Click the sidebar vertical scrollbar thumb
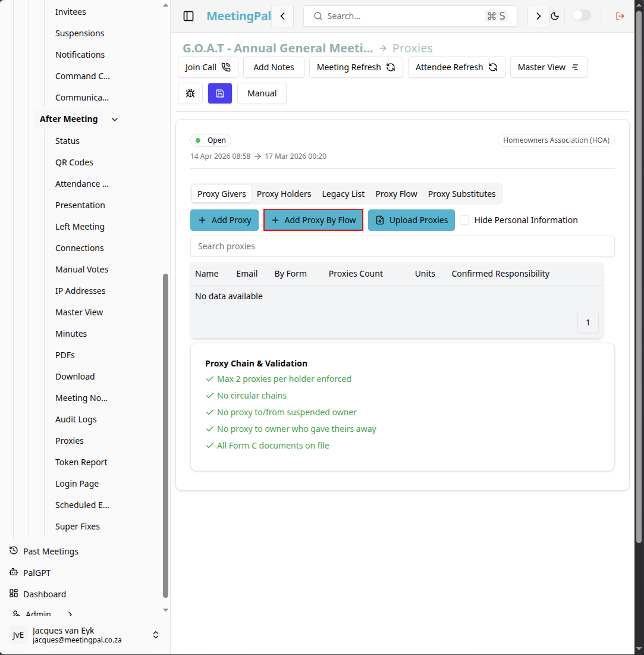This screenshot has width=644, height=655. tap(165, 435)
